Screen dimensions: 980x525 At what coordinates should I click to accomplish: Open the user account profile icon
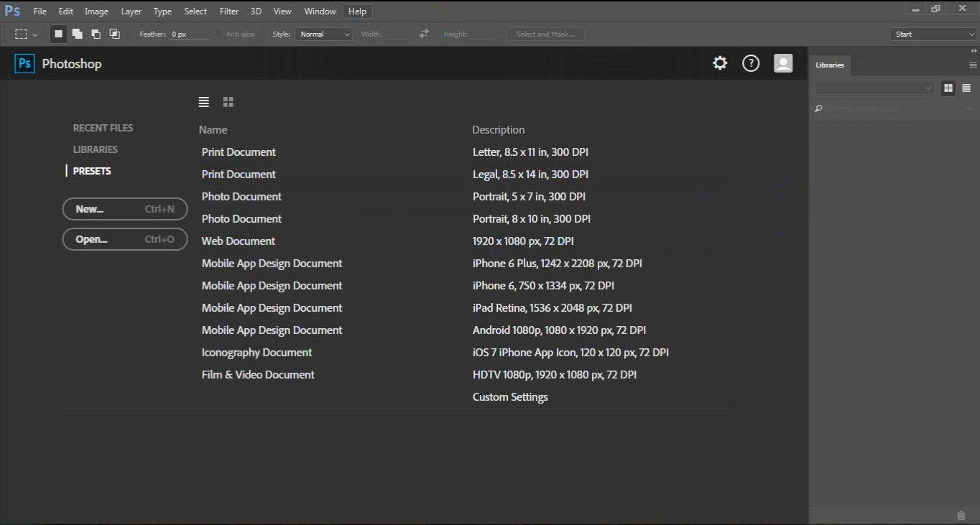click(783, 63)
